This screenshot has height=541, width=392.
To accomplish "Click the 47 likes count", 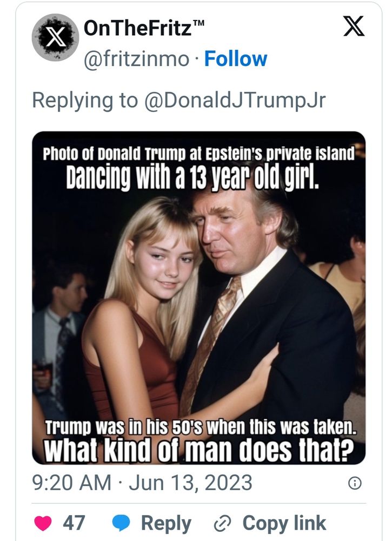I will 74,523.
